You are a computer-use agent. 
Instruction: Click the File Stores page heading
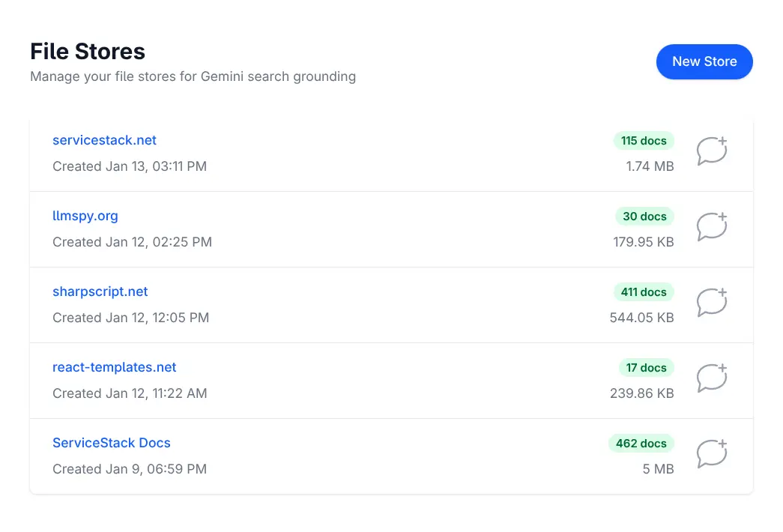pos(88,52)
